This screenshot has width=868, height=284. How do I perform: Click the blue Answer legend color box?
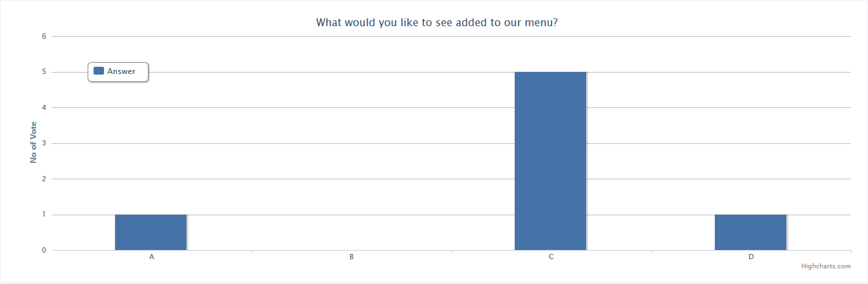tap(99, 71)
